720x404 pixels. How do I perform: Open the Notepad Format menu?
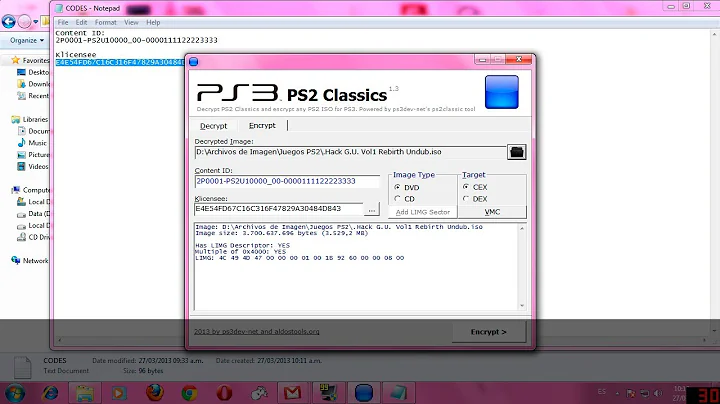point(106,22)
